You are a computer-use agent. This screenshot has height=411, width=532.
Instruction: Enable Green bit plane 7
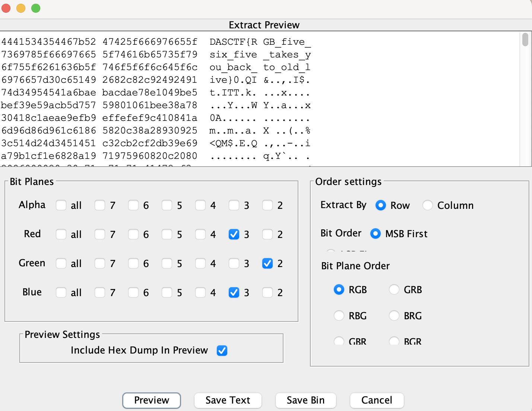pyautogui.click(x=100, y=263)
